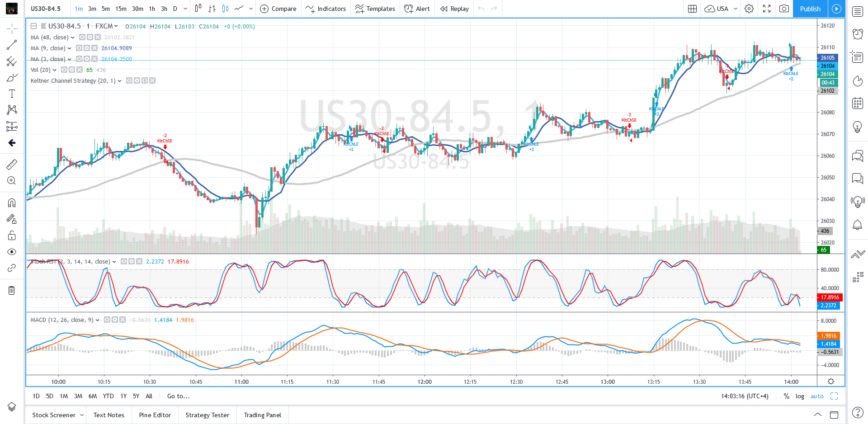Select the brush drawing tool
Viewport: 868px width, 424px height.
click(12, 78)
